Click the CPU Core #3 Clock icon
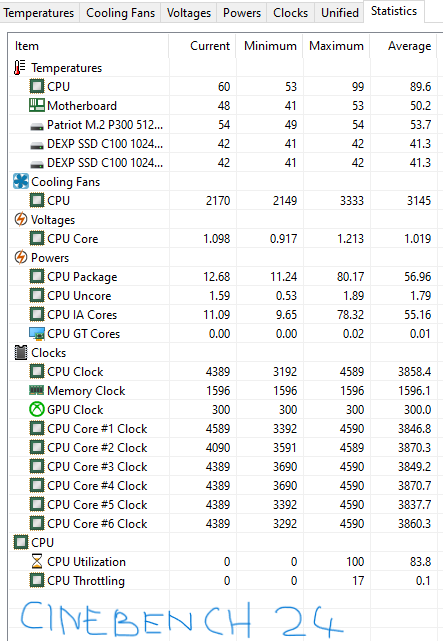443x641 pixels. pos(37,466)
